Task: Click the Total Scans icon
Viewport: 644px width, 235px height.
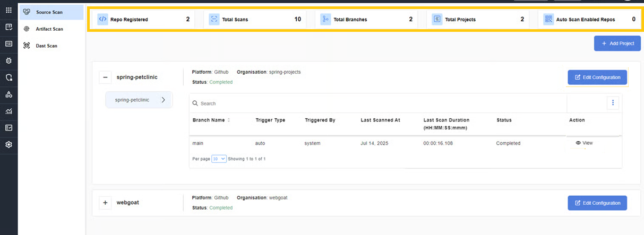Action: [x=214, y=19]
